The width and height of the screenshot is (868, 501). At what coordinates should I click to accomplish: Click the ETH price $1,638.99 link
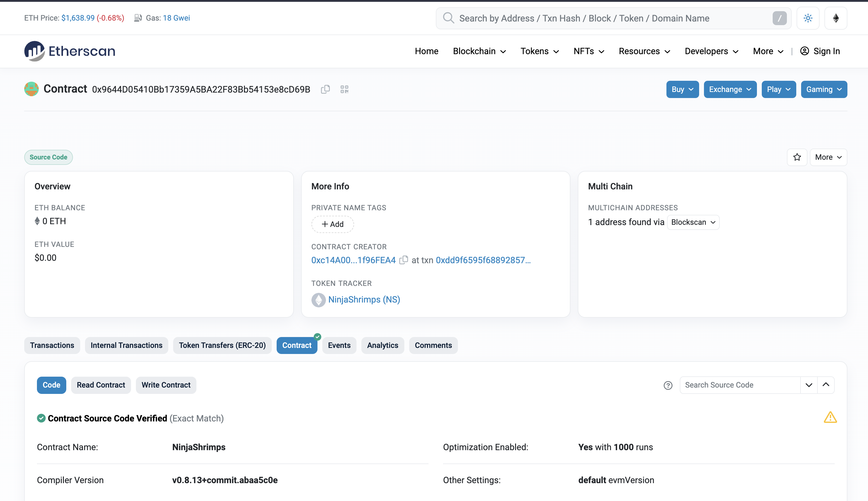click(78, 18)
